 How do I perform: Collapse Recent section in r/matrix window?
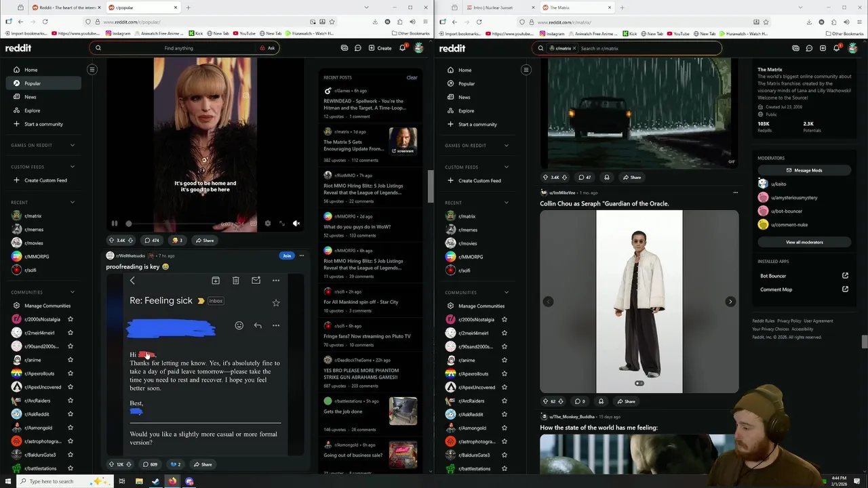coord(507,202)
